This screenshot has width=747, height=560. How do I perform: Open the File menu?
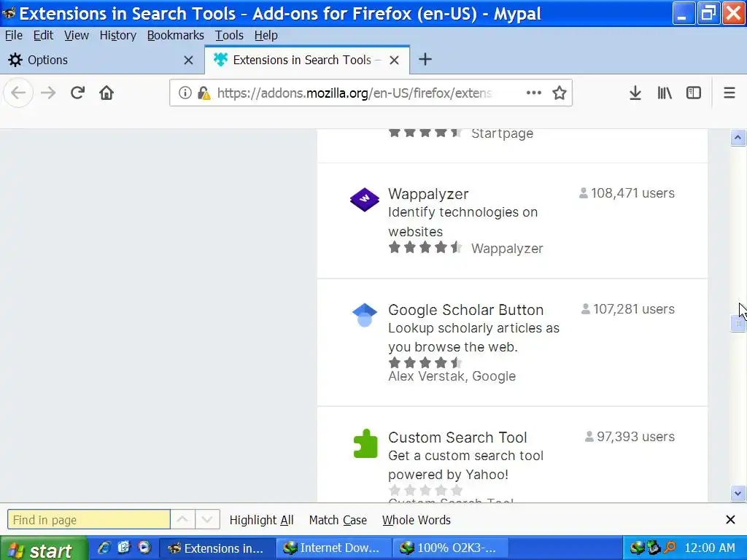[14, 35]
